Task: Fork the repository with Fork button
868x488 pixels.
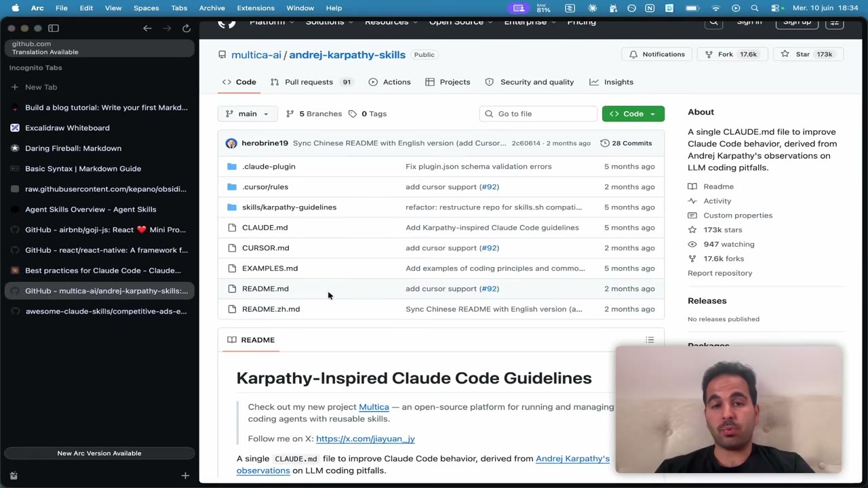Action: 731,54
